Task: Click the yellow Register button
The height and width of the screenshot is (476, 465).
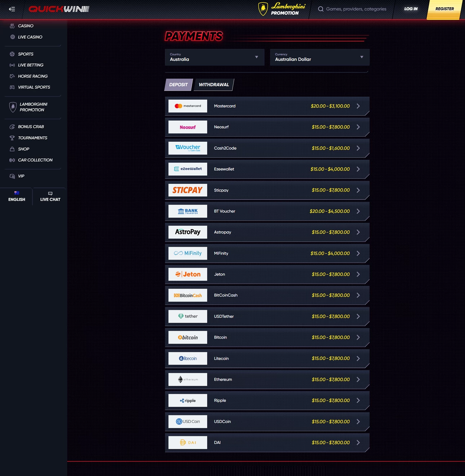Action: point(444,9)
